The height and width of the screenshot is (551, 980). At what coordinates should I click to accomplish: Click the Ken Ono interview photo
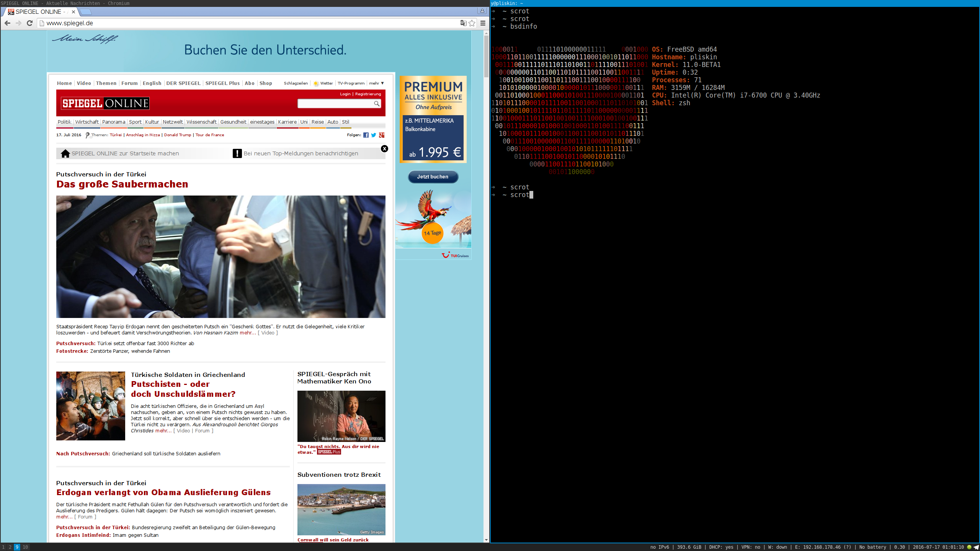[x=341, y=416]
